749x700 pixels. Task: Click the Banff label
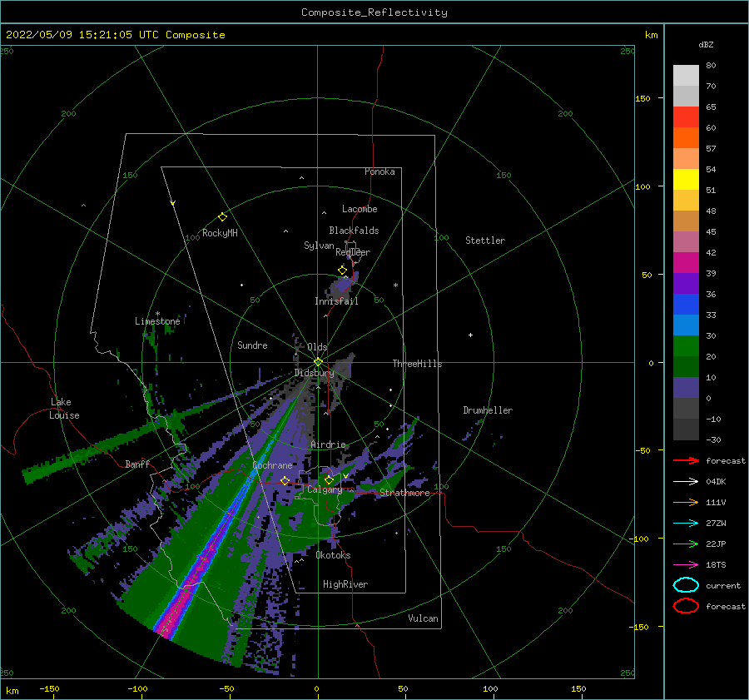[137, 464]
